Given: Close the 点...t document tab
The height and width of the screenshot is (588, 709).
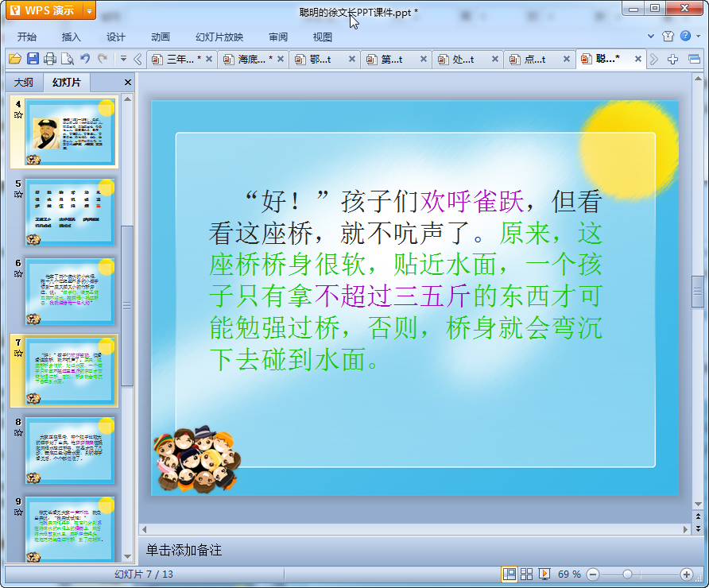Looking at the screenshot, I should [x=566, y=59].
